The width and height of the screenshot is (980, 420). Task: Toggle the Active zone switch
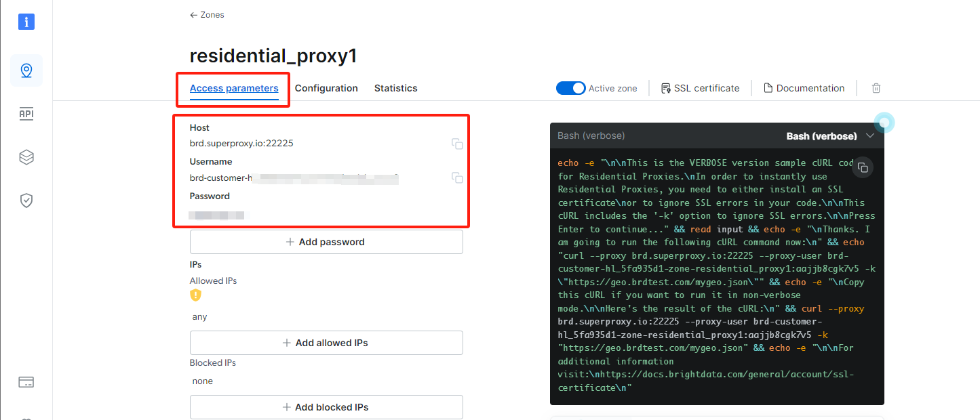[x=570, y=88]
